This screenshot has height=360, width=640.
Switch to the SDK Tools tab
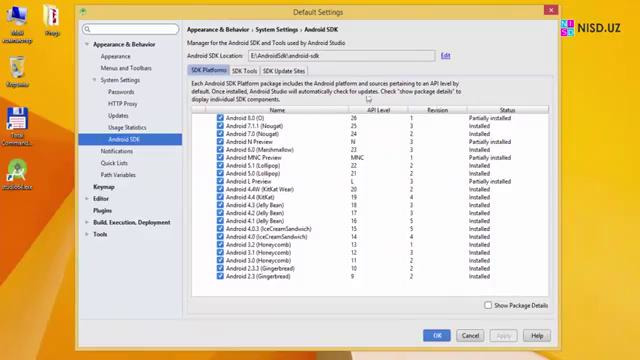(x=244, y=71)
